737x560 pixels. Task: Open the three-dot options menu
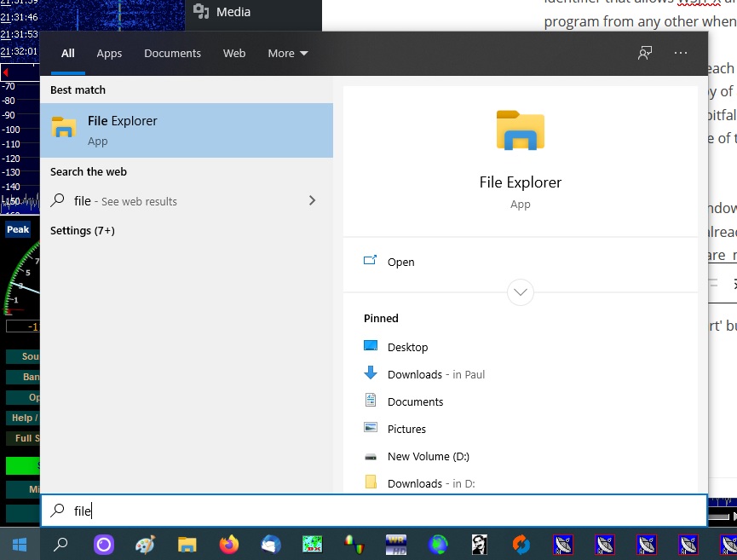(680, 53)
